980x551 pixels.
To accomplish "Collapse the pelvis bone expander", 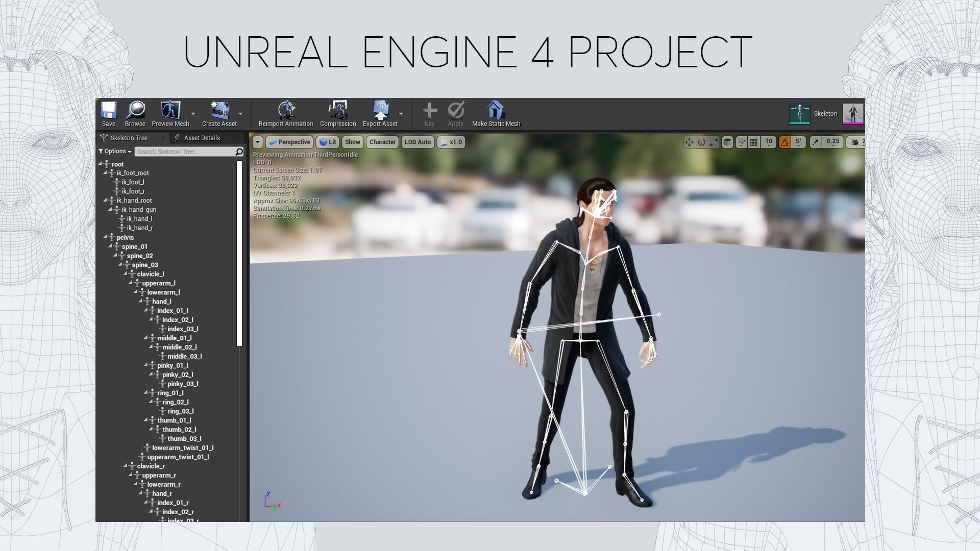I will point(105,237).
